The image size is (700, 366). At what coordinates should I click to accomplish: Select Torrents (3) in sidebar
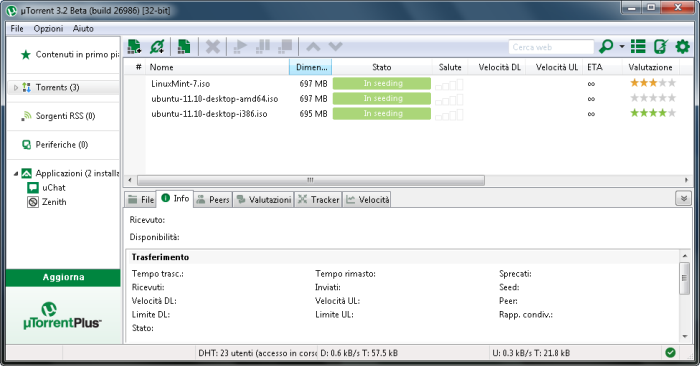[x=57, y=87]
